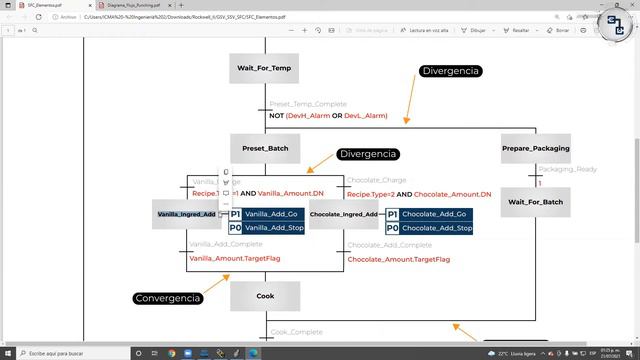This screenshot has width=640, height=360.
Task: Click the Chocolate_Add_Stop action label
Action: point(437,228)
